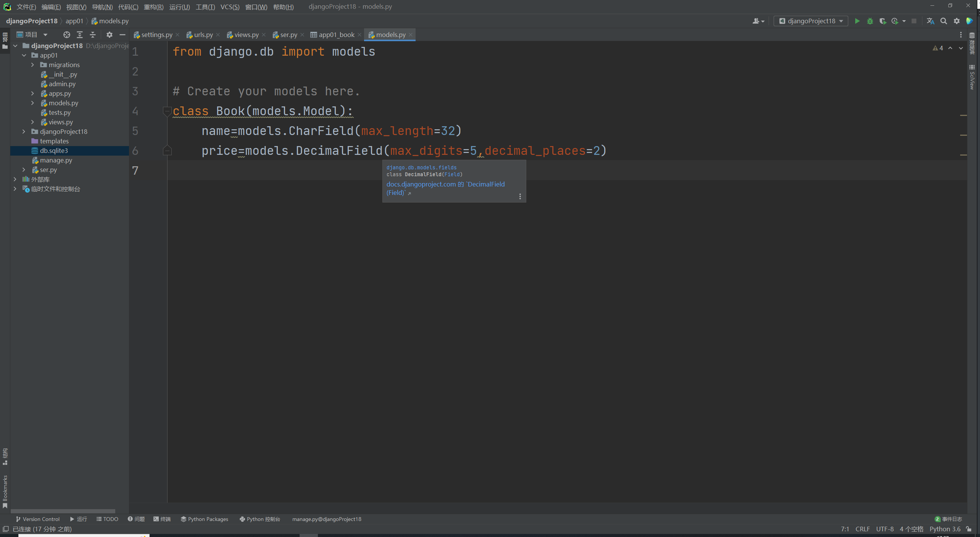Click the Debug bug icon
This screenshot has height=537, width=980.
point(870,21)
